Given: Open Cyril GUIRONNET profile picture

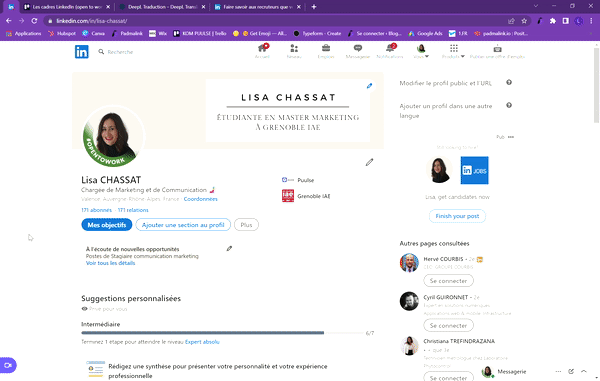Looking at the screenshot, I should 409,301.
